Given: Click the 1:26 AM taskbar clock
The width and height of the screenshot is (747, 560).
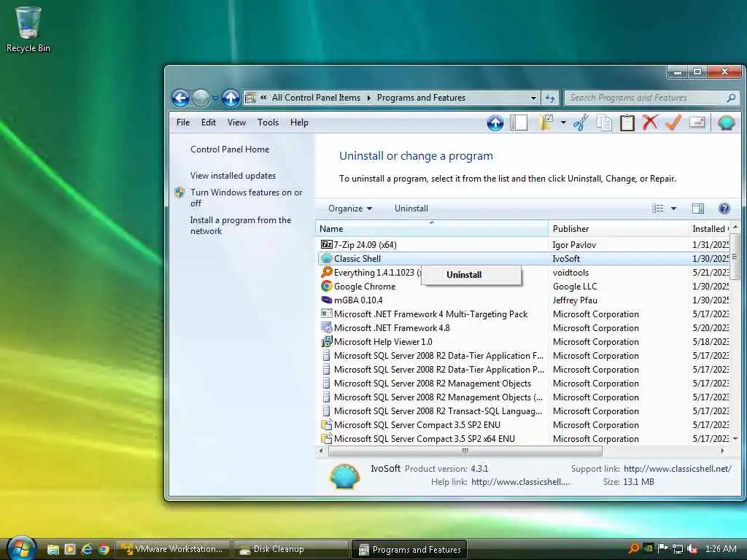Looking at the screenshot, I should click(x=721, y=549).
